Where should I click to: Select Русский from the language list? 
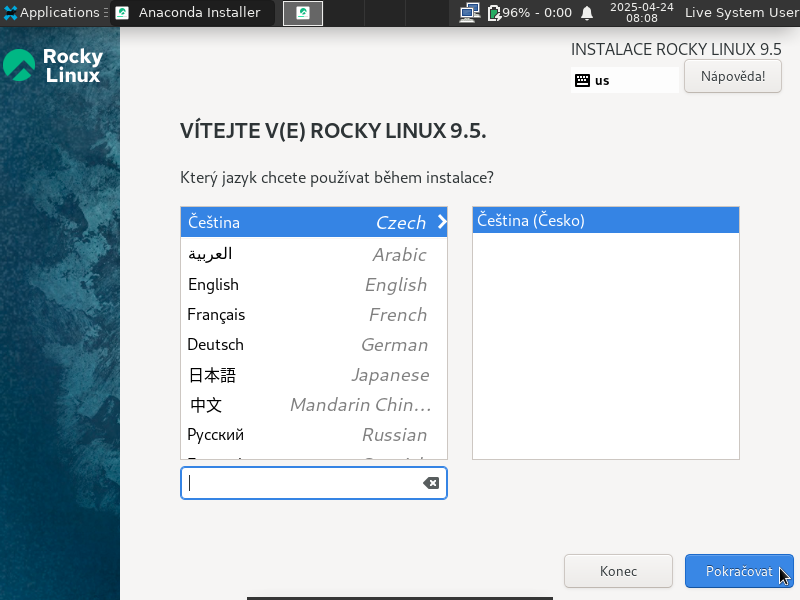pyautogui.click(x=314, y=435)
